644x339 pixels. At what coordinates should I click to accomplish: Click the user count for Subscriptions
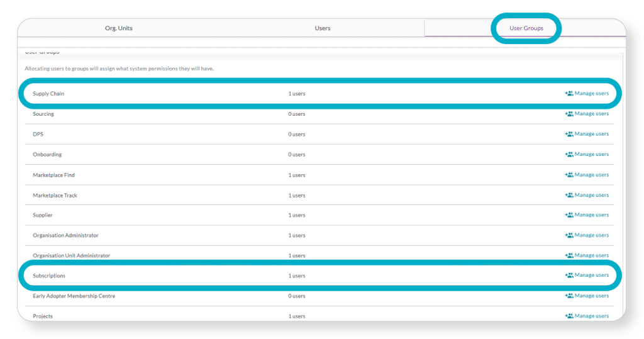pos(297,275)
